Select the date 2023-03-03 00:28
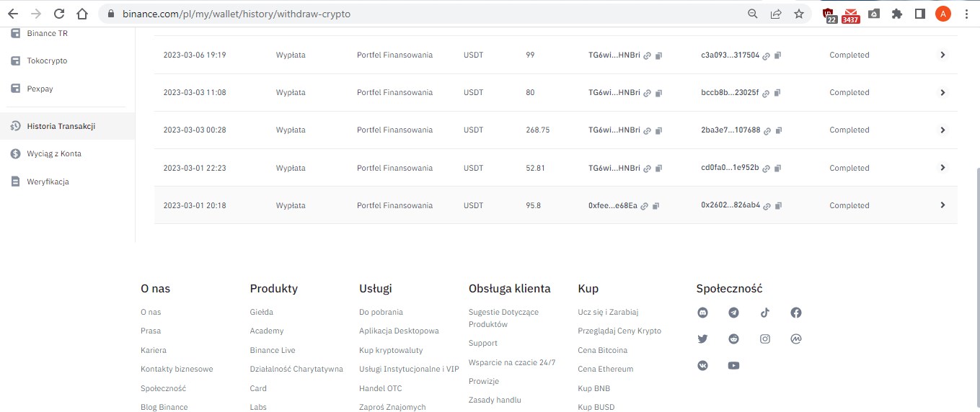Viewport: 980px width, 412px height. 195,130
